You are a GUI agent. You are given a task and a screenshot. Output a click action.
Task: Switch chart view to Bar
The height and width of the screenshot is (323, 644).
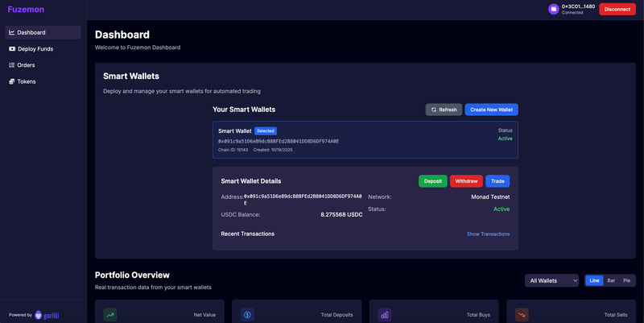(x=611, y=280)
